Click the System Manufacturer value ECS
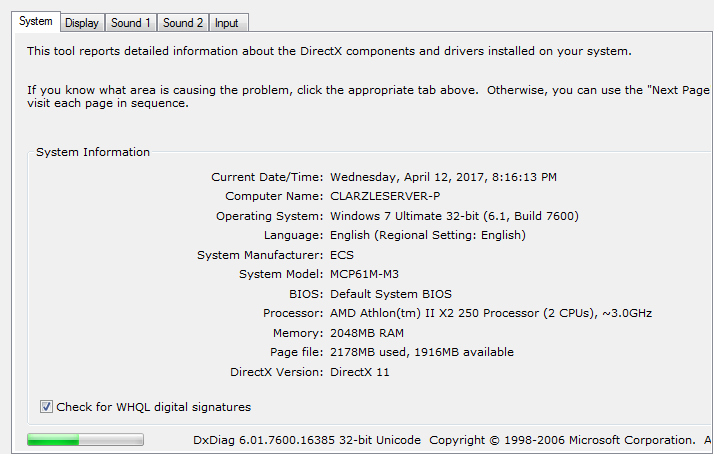This screenshot has height=454, width=714. (341, 255)
